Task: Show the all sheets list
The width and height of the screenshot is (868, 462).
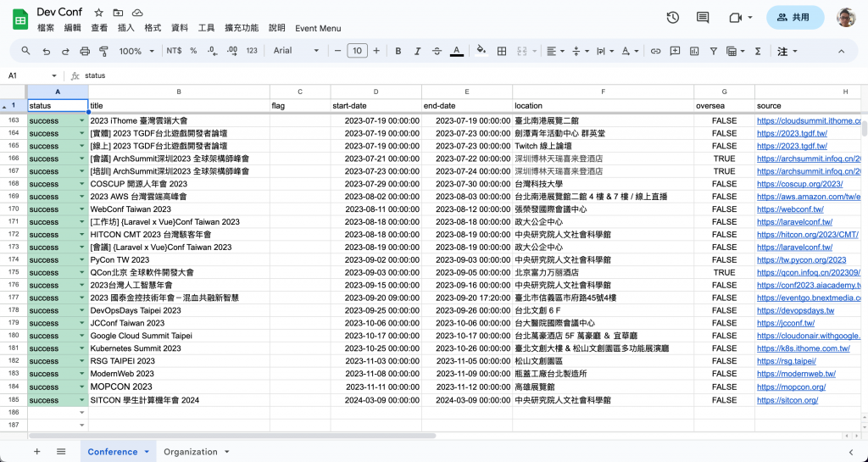Action: (x=61, y=452)
